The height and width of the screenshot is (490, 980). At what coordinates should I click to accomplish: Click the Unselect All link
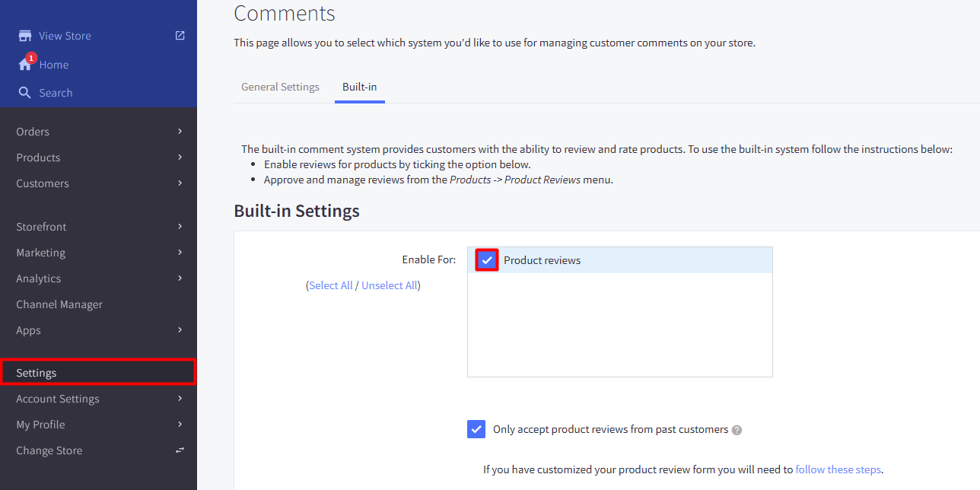click(390, 285)
